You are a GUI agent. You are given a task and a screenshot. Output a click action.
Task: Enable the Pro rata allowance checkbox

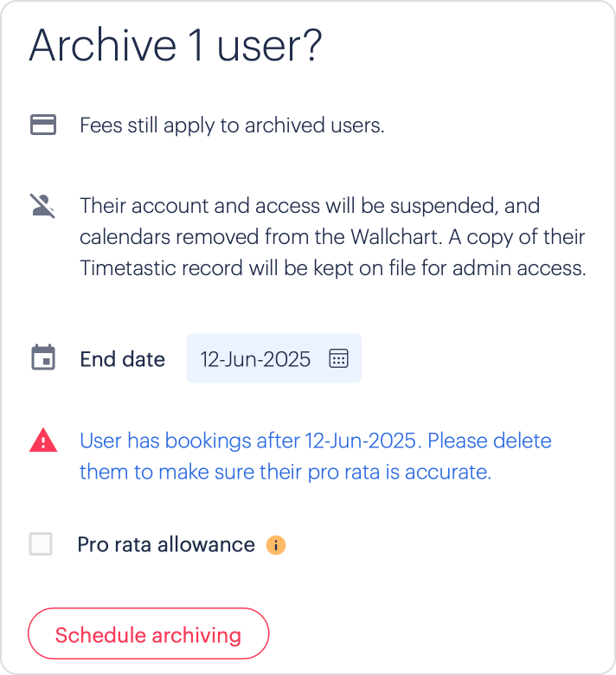click(x=41, y=544)
